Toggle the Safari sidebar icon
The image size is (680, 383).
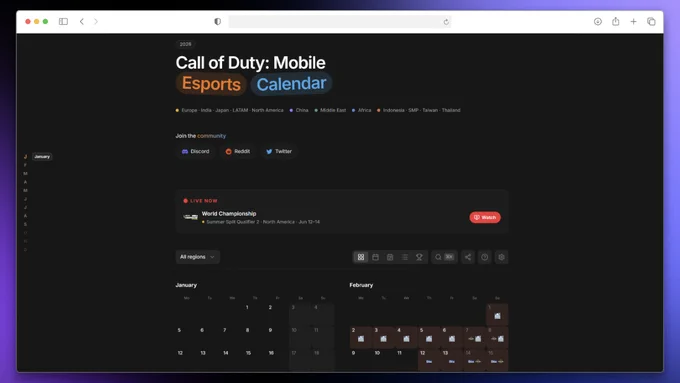[x=63, y=21]
